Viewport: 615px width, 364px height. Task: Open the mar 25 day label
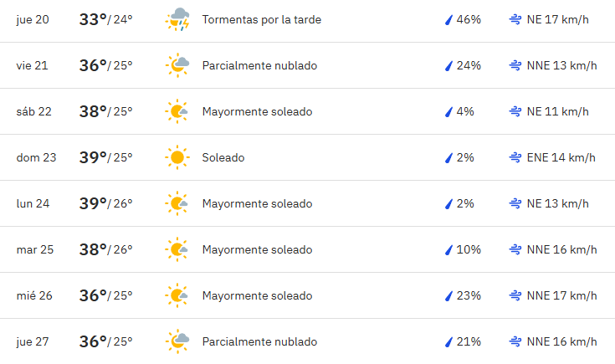coord(35,249)
